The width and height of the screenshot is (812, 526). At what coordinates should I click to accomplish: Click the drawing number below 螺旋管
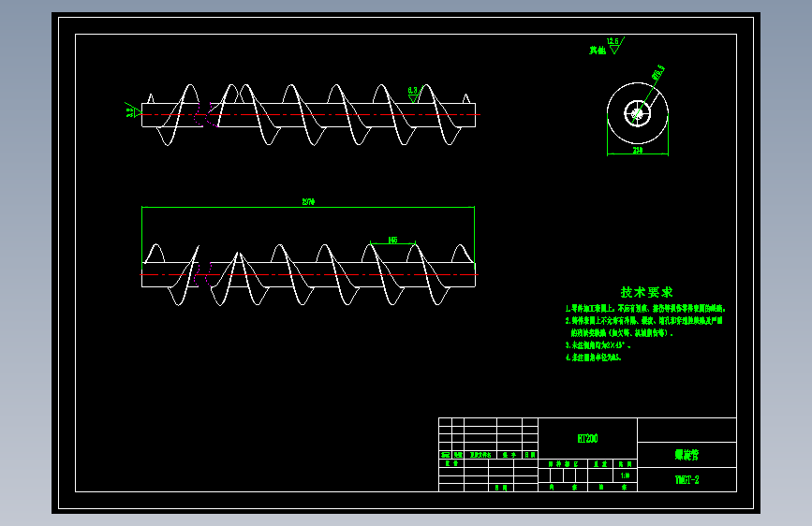click(x=687, y=480)
